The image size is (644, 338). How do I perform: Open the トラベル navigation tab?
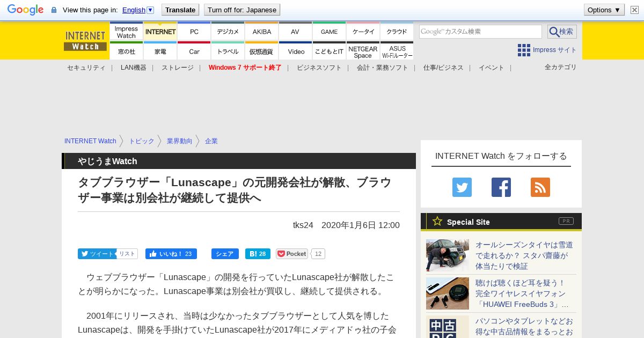click(x=228, y=51)
